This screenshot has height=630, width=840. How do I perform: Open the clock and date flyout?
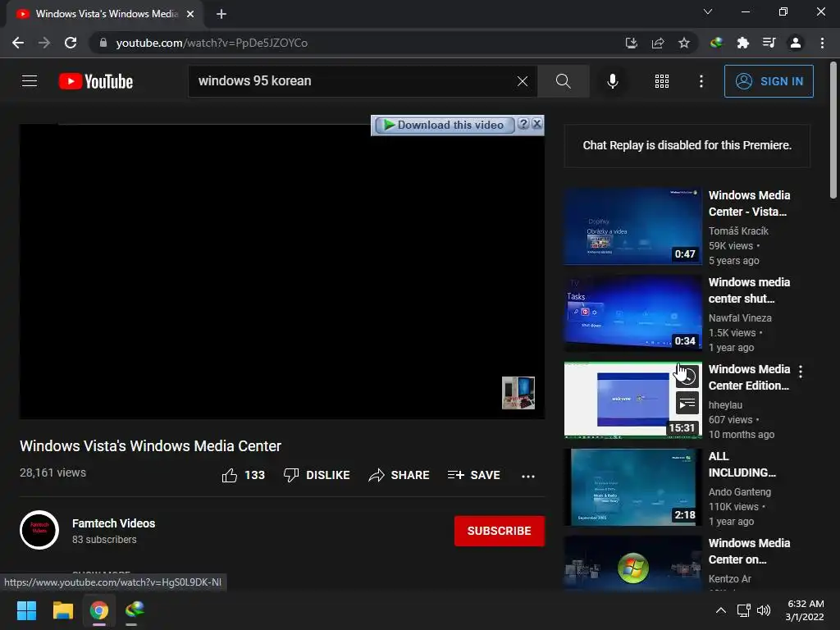tap(805, 609)
